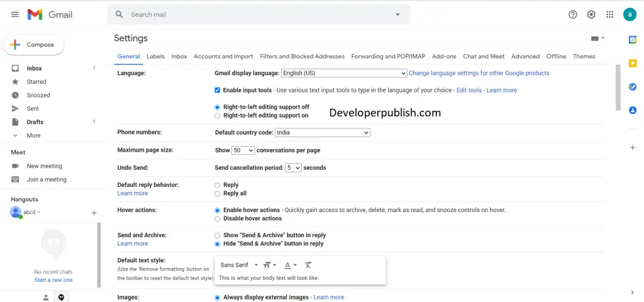The image size is (644, 302).
Task: Select Right-to-left editing support on
Action: (x=217, y=116)
